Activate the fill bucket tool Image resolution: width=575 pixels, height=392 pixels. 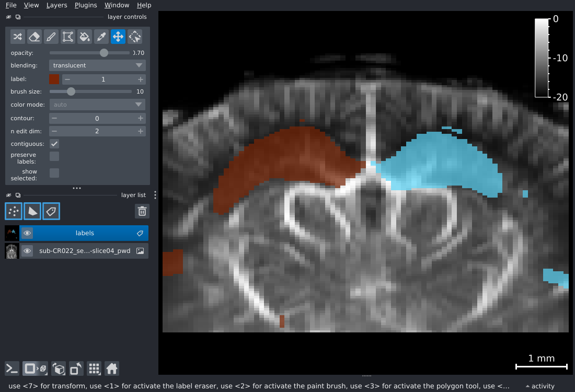(85, 37)
